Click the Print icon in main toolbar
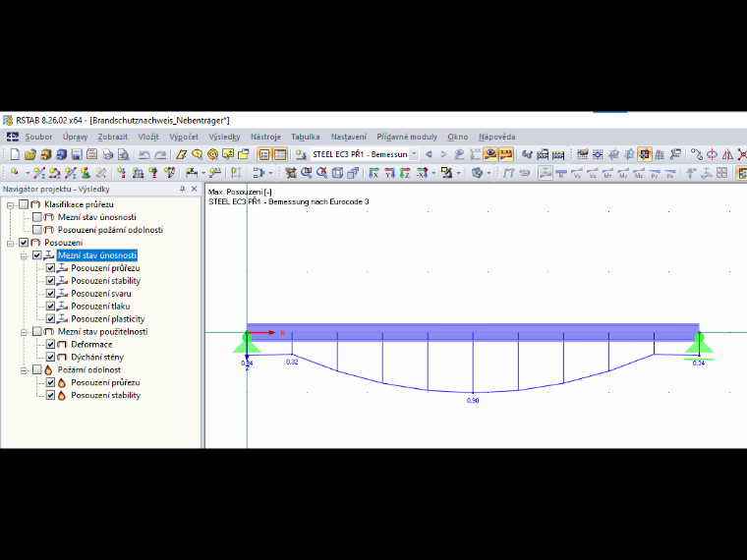Screen dimensions: 747x560 (x=108, y=154)
